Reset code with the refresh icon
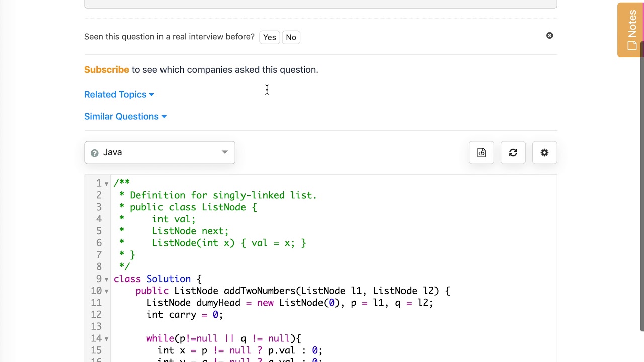 coord(513,153)
